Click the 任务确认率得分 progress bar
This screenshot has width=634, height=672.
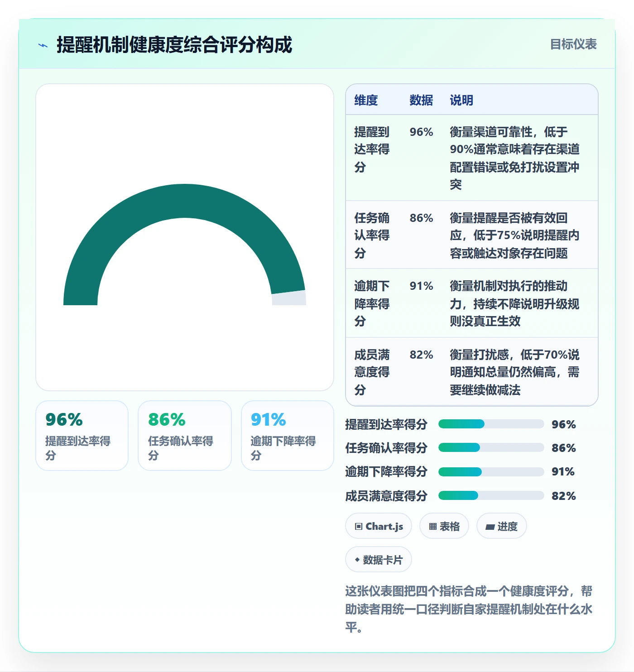491,447
